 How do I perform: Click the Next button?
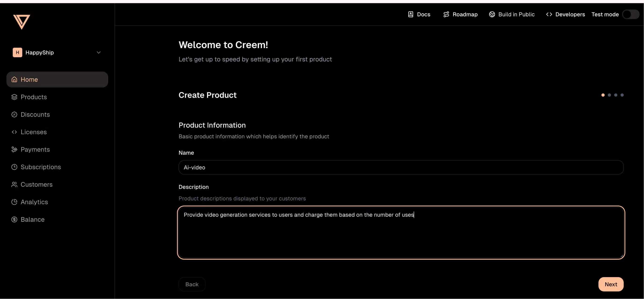(x=611, y=285)
